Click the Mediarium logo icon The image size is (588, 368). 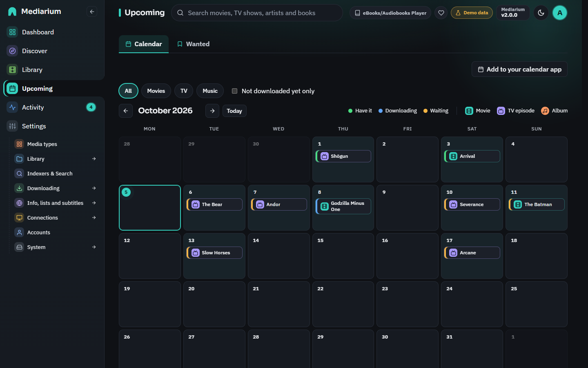tap(12, 11)
